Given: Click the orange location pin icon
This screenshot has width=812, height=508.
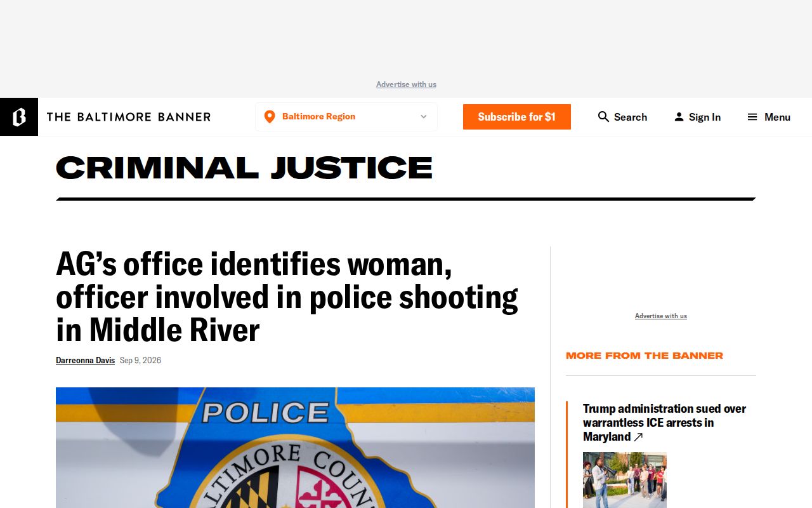Looking at the screenshot, I should click(270, 117).
